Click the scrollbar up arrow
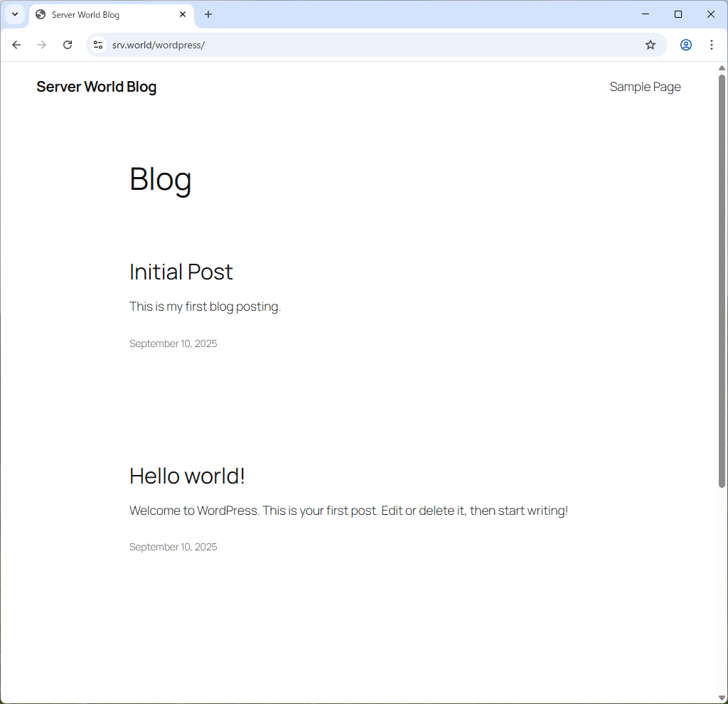The width and height of the screenshot is (728, 704). click(722, 68)
